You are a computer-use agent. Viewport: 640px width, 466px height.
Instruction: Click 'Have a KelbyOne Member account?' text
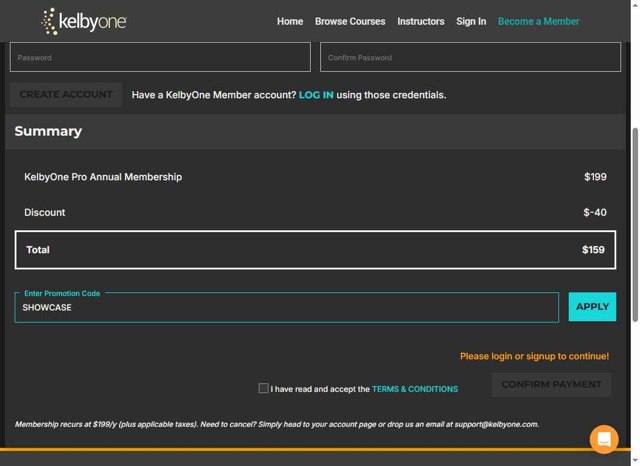[213, 95]
